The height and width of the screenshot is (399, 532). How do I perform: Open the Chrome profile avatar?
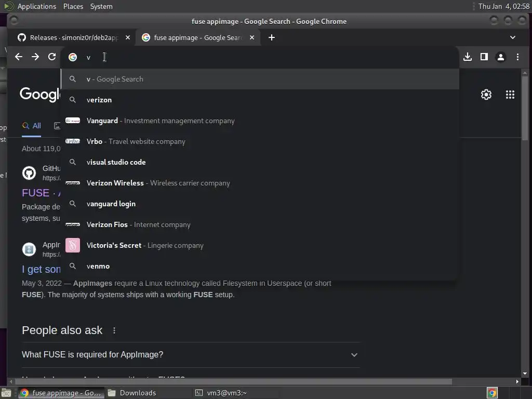pos(501,57)
